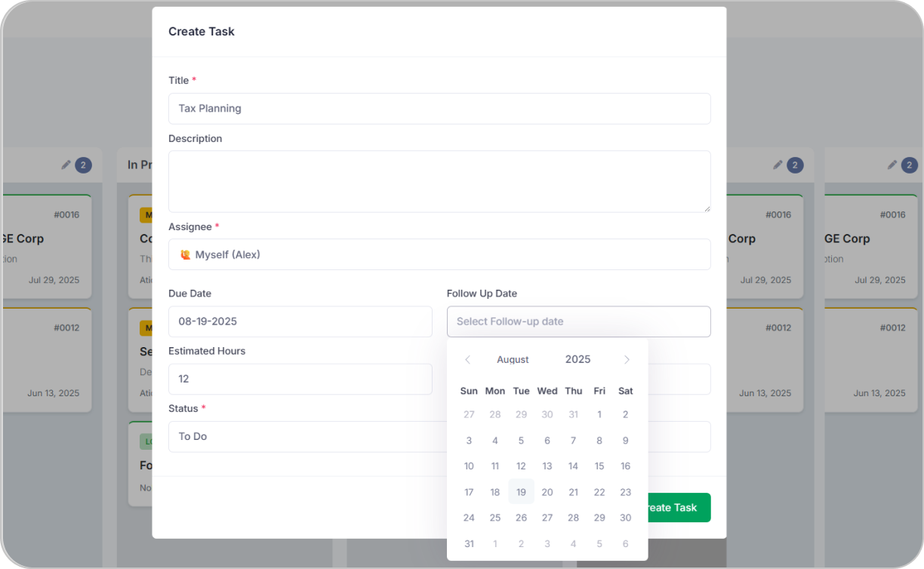Click pencil edit icon on far-right column
This screenshot has width=924, height=569.
coord(892,165)
